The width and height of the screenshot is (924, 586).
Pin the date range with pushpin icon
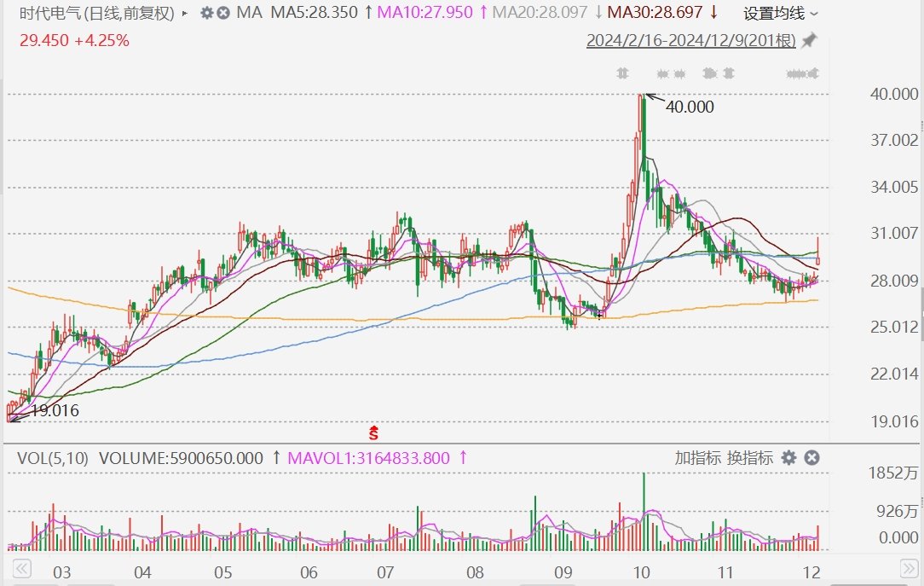[x=810, y=40]
